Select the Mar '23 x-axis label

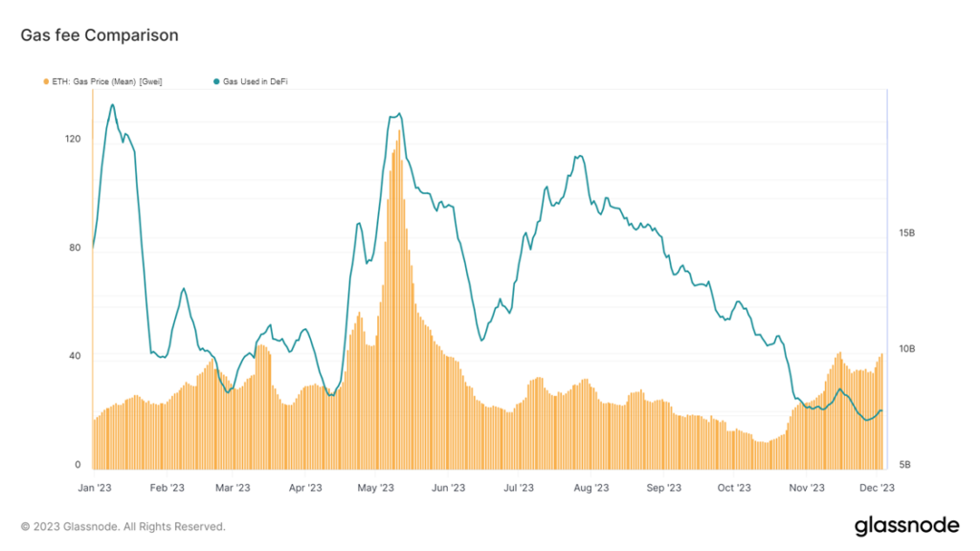tap(232, 487)
